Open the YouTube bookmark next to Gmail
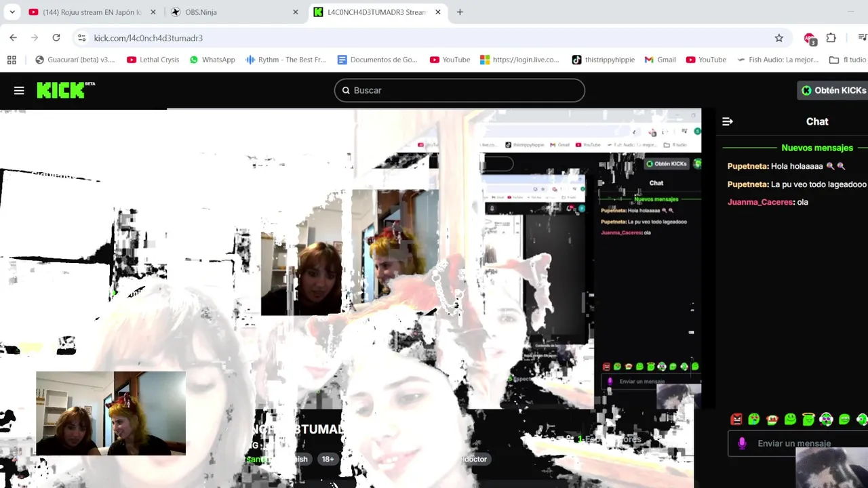Image resolution: width=868 pixels, height=488 pixels. click(705, 60)
